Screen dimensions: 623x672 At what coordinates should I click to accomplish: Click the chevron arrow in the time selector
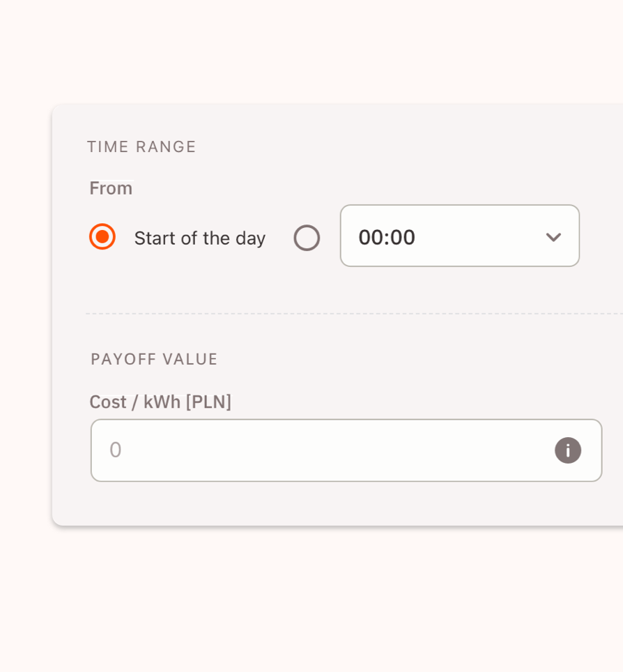tap(553, 237)
